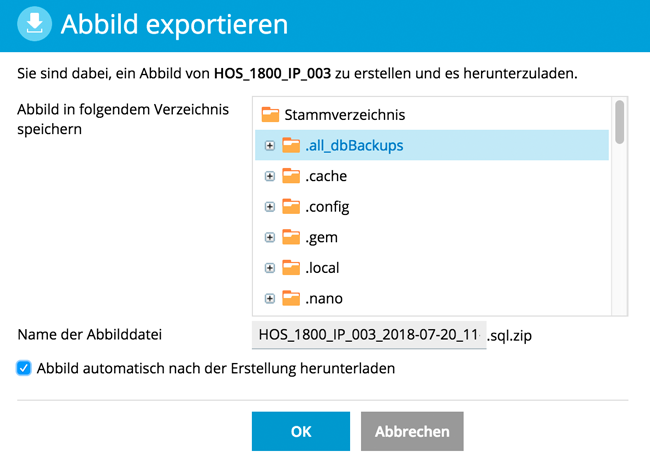Confirm the export with the OK button
This screenshot has height=466, width=650.
pos(301,432)
